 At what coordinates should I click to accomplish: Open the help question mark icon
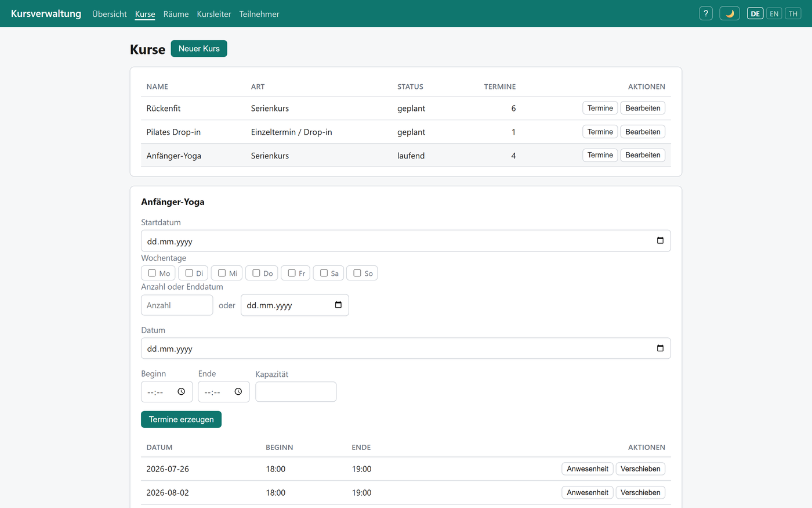pos(706,13)
